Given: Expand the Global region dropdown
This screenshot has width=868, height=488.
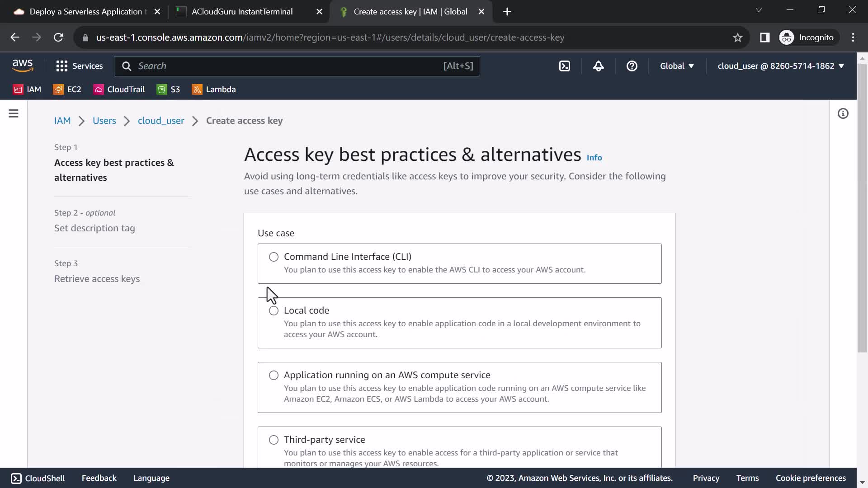Looking at the screenshot, I should point(677,66).
